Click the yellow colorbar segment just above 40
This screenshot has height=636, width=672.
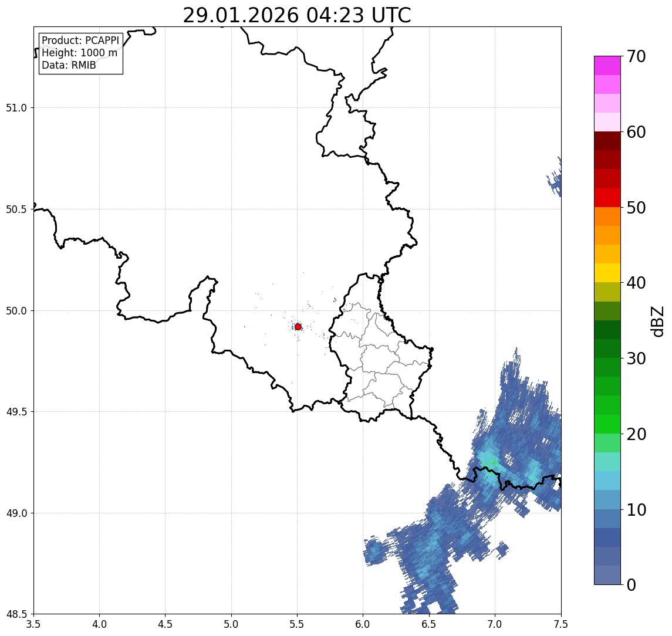pyautogui.click(x=607, y=273)
